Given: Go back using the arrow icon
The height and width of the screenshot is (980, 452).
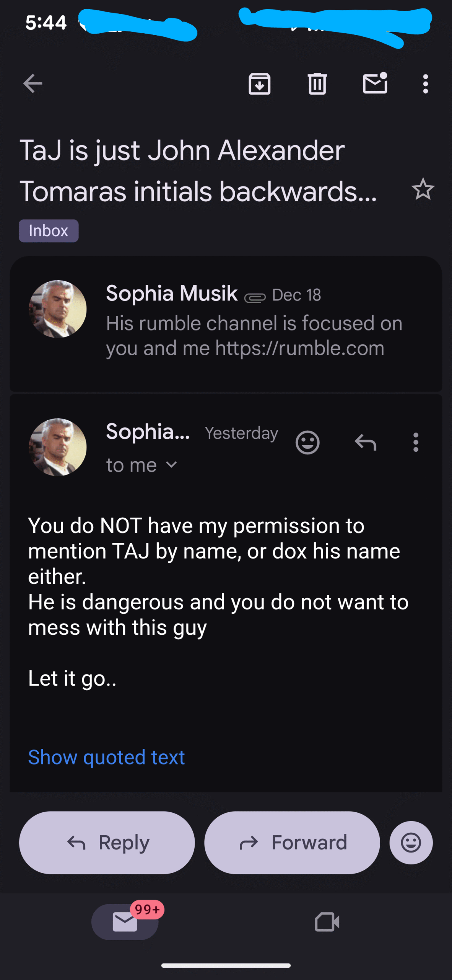Looking at the screenshot, I should [33, 83].
